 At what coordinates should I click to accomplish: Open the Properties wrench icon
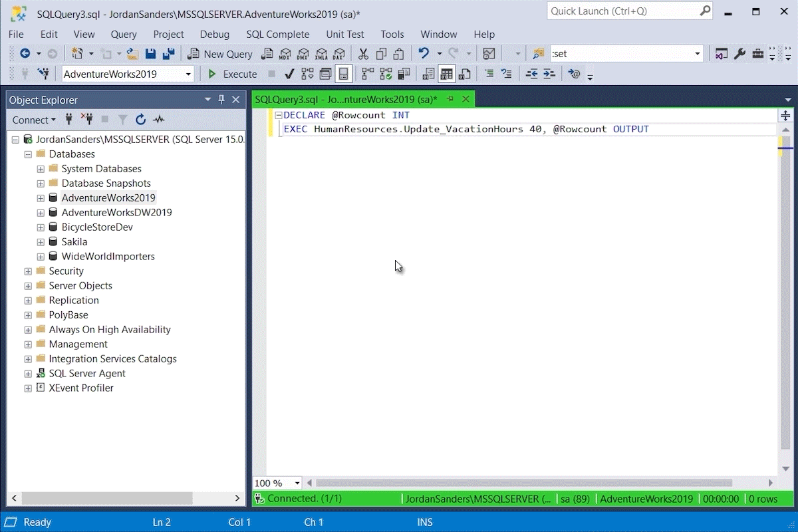pos(739,54)
